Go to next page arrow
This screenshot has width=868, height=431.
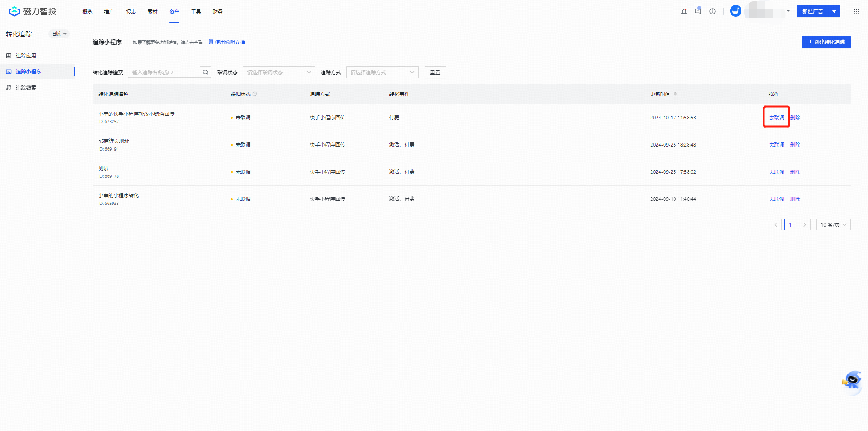[x=805, y=225]
